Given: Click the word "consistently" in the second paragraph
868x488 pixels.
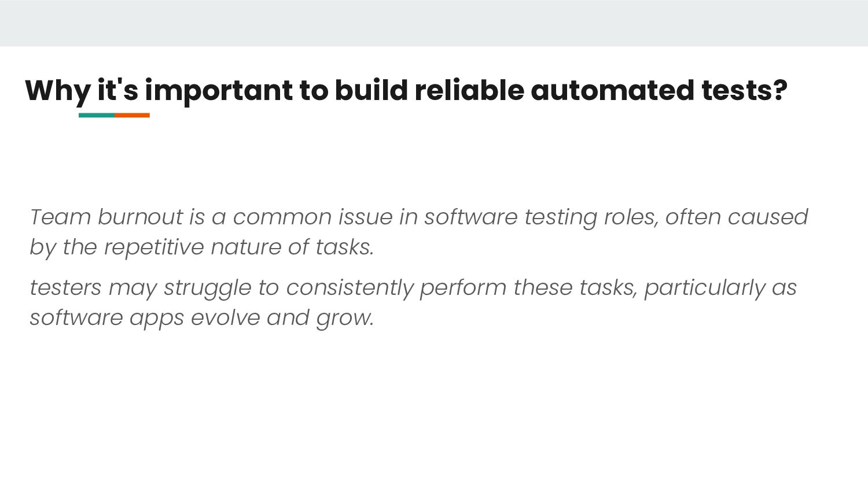Looking at the screenshot, I should (x=350, y=288).
